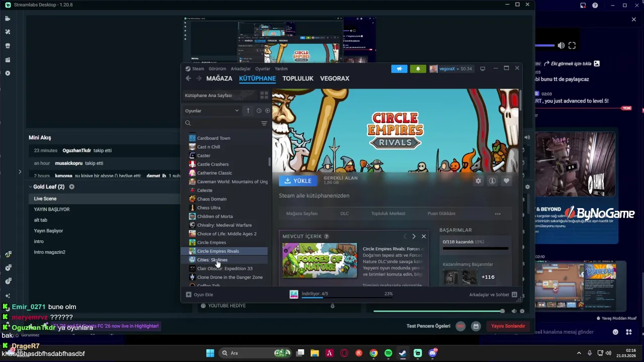
Task: Open Spotify from Windows taskbar
Action: (x=388, y=353)
